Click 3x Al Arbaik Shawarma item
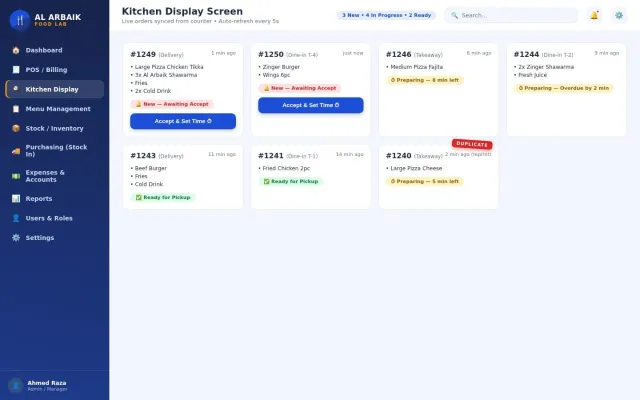640x400 pixels. [x=164, y=75]
